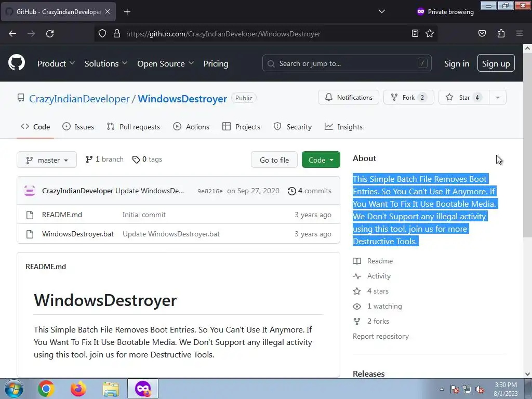
Task: Click the list all tabs chevron
Action: pos(382,11)
